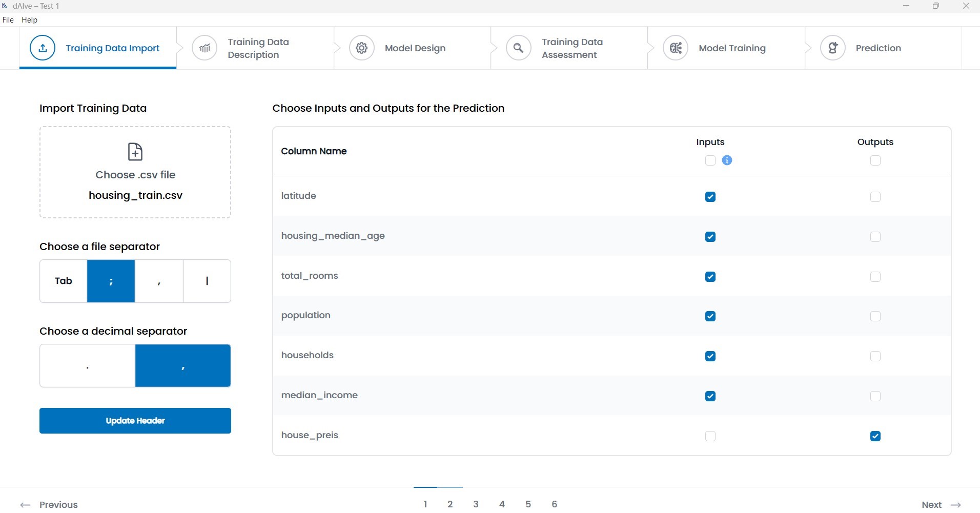Image resolution: width=980 pixels, height=513 pixels.
Task: Uncheck the latitude input checkbox
Action: pos(710,196)
